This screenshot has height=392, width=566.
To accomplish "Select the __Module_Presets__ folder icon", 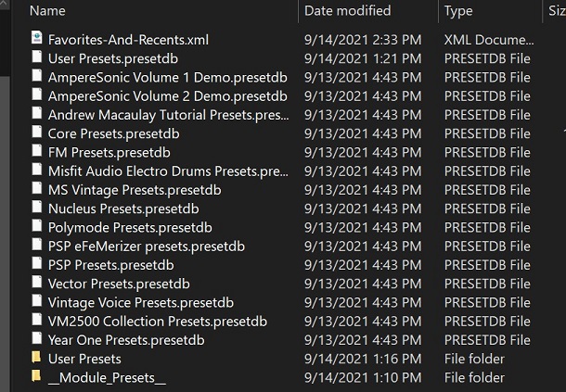I will click(36, 375).
